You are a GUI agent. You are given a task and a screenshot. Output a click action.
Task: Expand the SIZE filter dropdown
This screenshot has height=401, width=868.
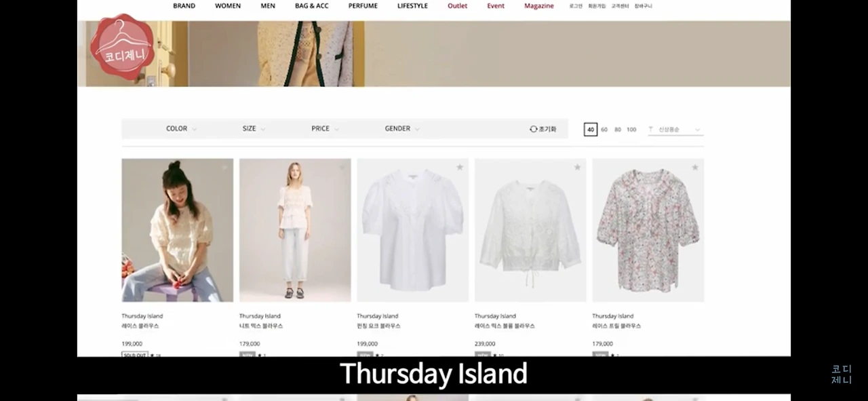coord(254,129)
